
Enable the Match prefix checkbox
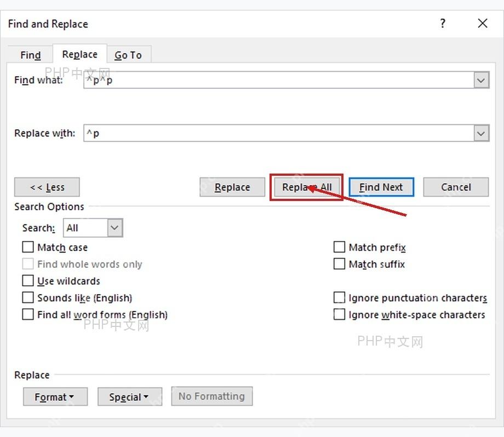pyautogui.click(x=340, y=247)
